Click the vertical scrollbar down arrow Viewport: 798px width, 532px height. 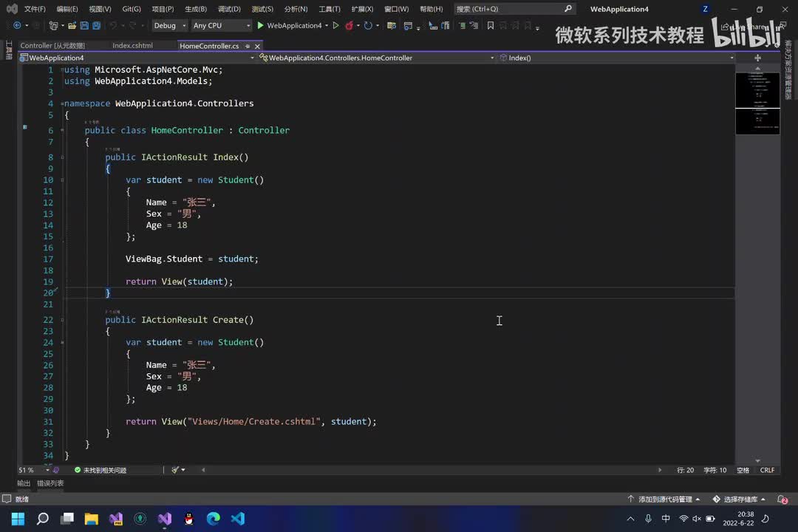(758, 461)
